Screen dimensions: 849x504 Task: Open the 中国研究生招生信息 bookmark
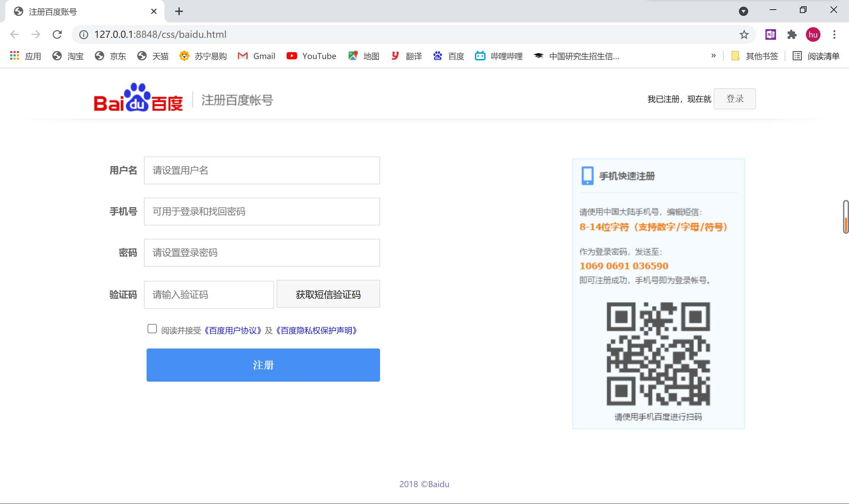pyautogui.click(x=576, y=56)
